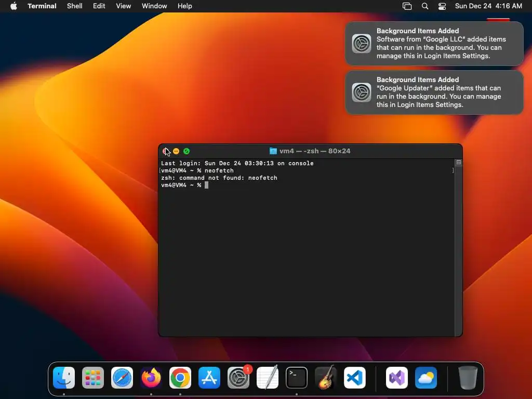Viewport: 532px width, 399px height.
Task: Open Launchpad in the Dock
Action: [93, 378]
